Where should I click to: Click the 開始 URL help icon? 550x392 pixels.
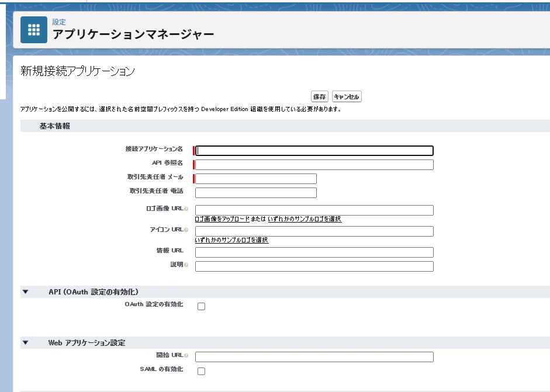click(186, 356)
